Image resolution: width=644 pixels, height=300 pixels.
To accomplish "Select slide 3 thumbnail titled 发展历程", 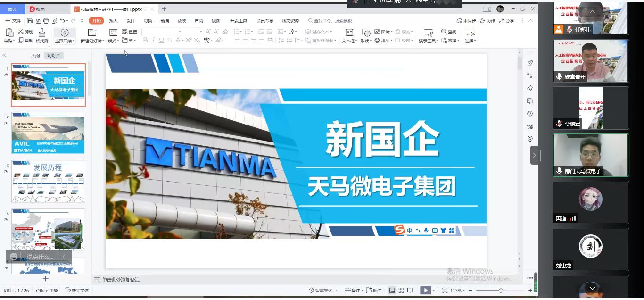I will pos(49,181).
